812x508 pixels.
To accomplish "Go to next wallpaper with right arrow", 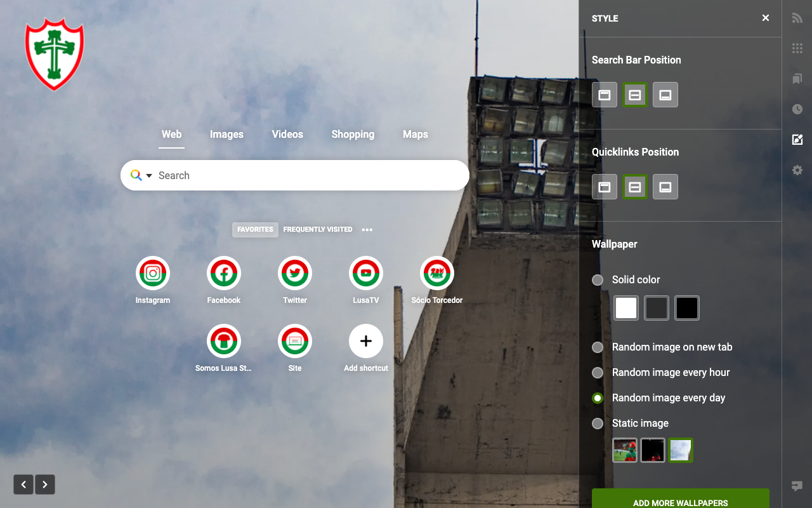I will [45, 485].
